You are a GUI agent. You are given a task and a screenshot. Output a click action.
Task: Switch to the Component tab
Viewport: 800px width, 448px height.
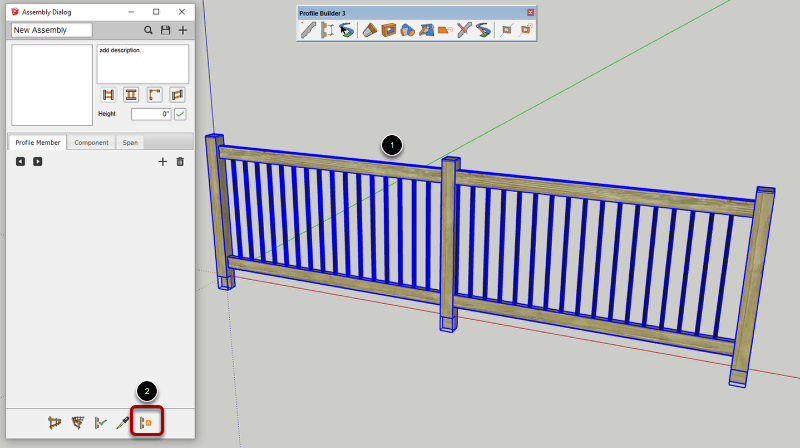(92, 143)
